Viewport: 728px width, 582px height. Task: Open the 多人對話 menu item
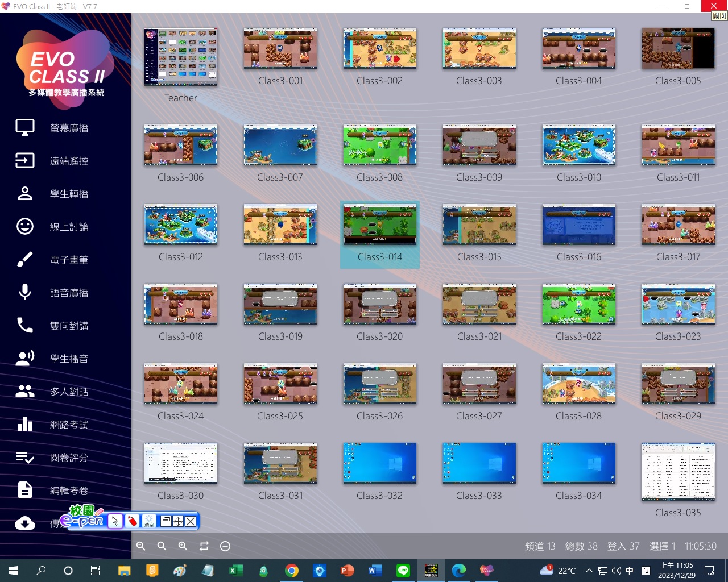coord(65,392)
